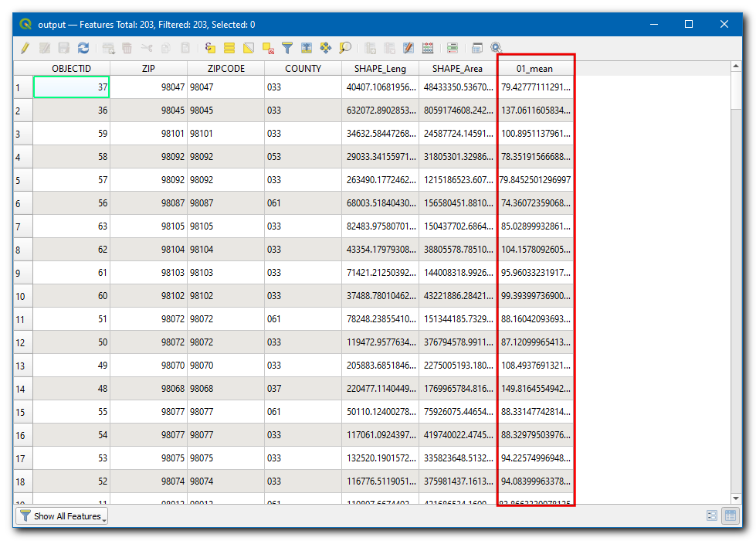Expand the Show All Features dropdown
The image size is (756, 541).
click(x=62, y=516)
